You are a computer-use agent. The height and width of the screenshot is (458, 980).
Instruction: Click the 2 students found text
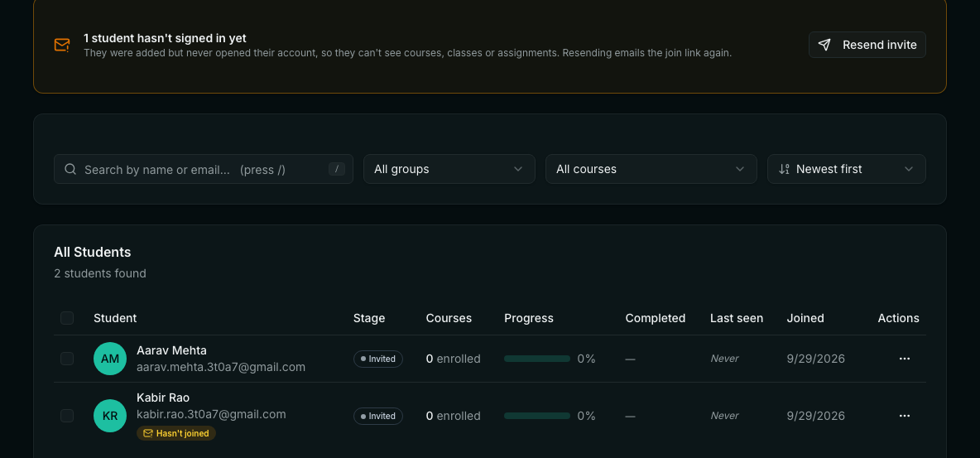point(100,273)
